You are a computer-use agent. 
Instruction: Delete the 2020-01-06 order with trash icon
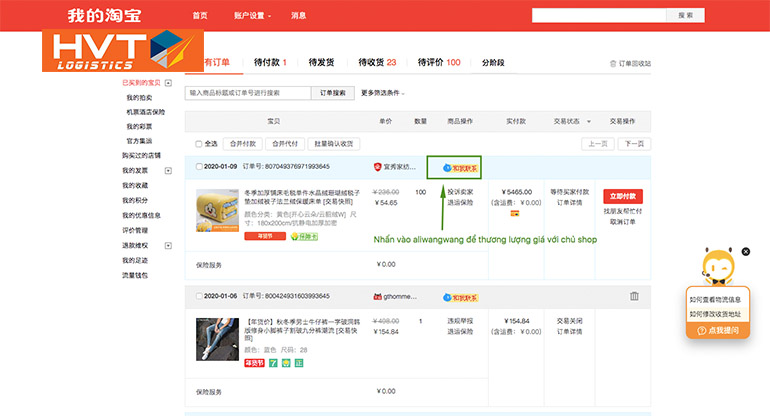pos(634,296)
